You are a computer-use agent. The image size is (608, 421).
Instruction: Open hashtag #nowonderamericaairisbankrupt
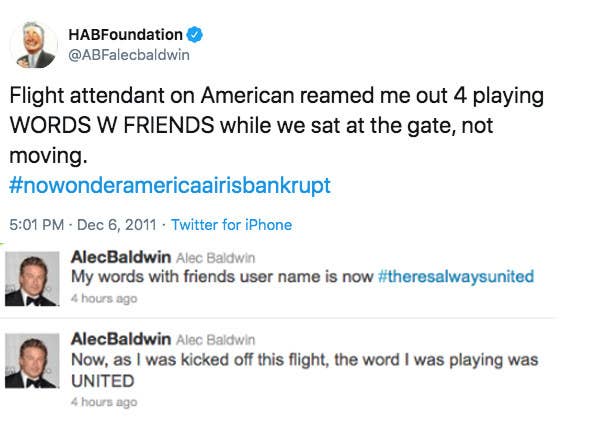click(x=170, y=185)
